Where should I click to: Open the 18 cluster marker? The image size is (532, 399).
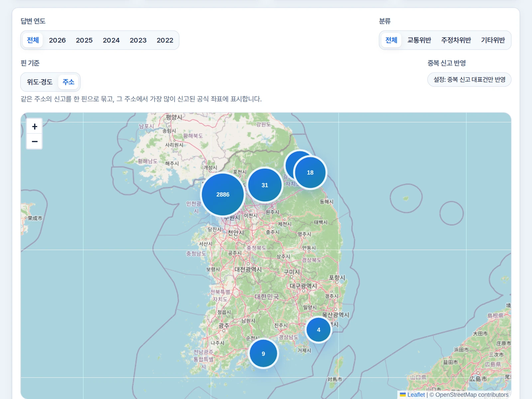click(x=310, y=173)
